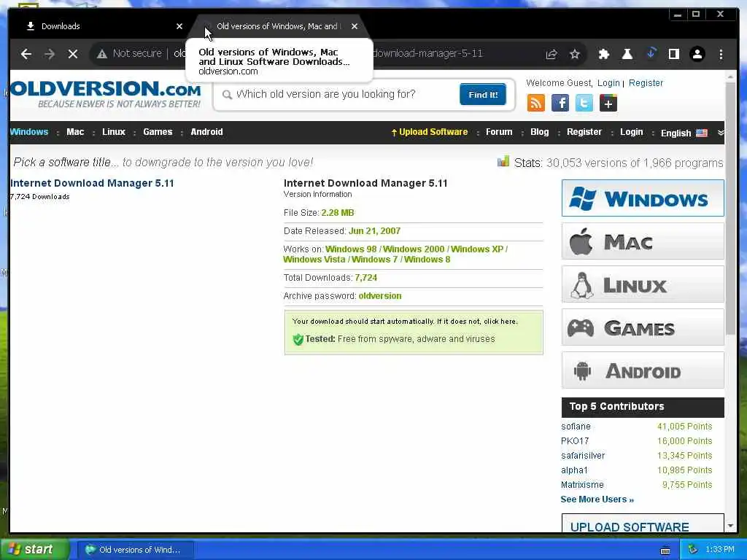Screen dimensions: 747x560
Task: Expand the nav bar double-chevron
Action: click(x=721, y=133)
